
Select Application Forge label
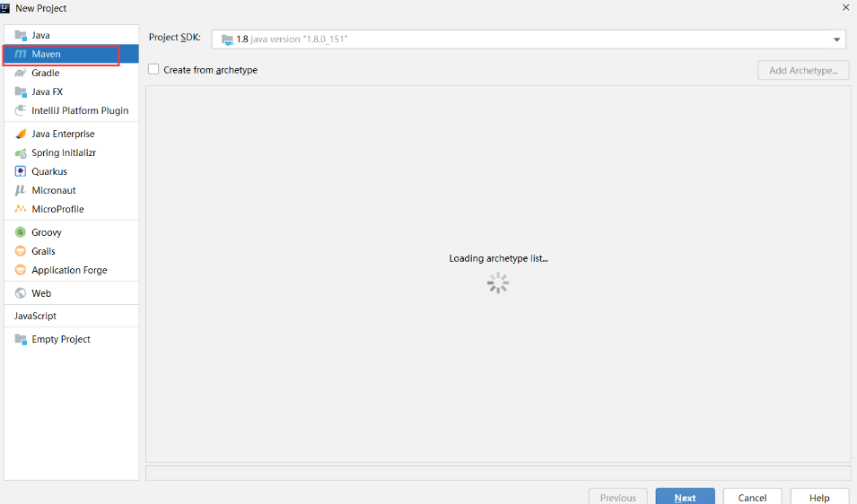click(69, 270)
